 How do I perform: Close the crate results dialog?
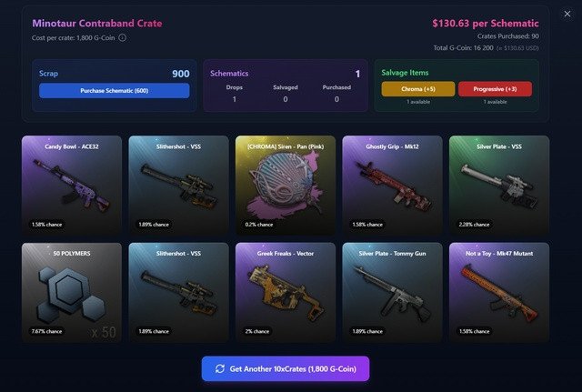pyautogui.click(x=567, y=14)
